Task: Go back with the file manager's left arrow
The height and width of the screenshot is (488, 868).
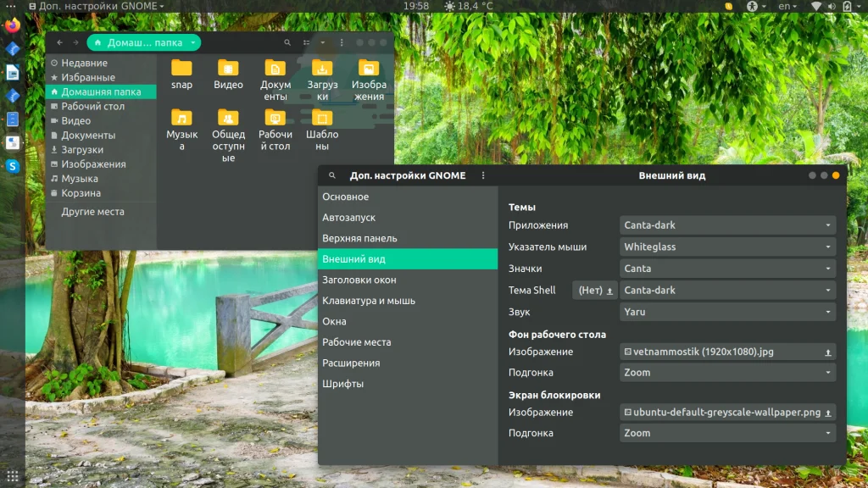Action: coord(59,42)
